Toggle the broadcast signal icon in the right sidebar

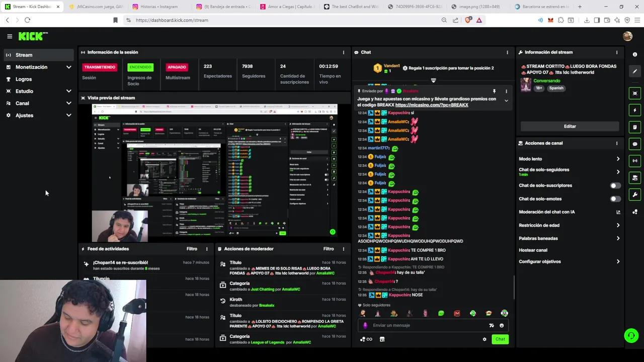point(635,161)
